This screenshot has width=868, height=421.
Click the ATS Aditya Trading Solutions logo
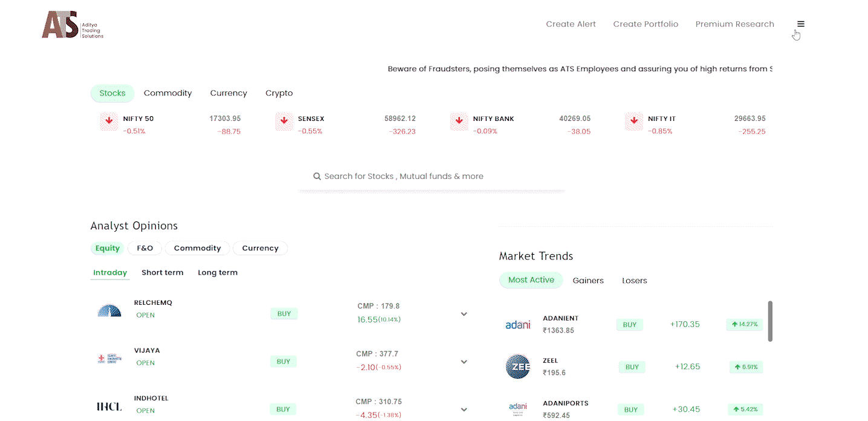coord(73,25)
